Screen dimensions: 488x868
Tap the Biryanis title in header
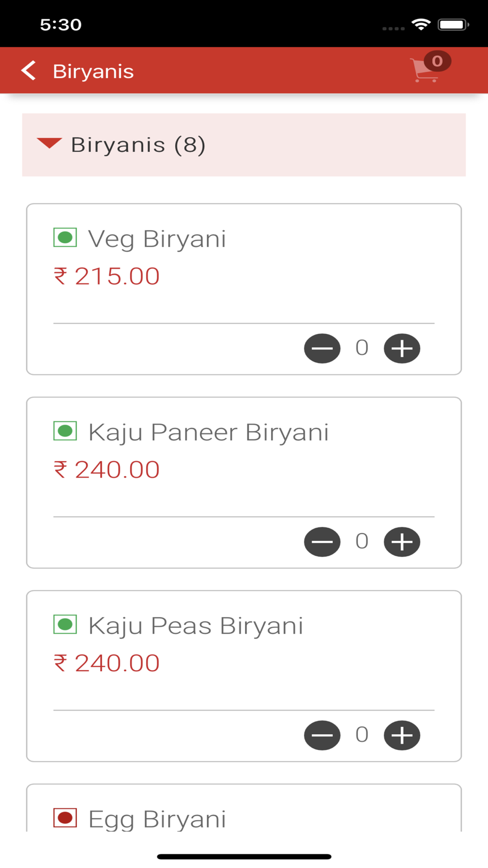coord(93,71)
